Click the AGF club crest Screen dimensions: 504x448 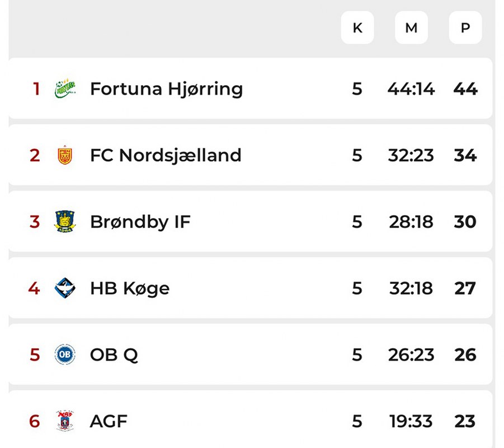[65, 421]
